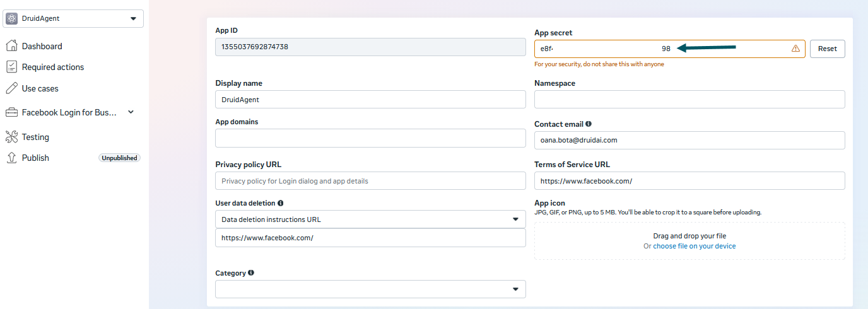Click the data deletion URL field
Image resolution: width=868 pixels, height=309 pixels.
[x=370, y=238]
